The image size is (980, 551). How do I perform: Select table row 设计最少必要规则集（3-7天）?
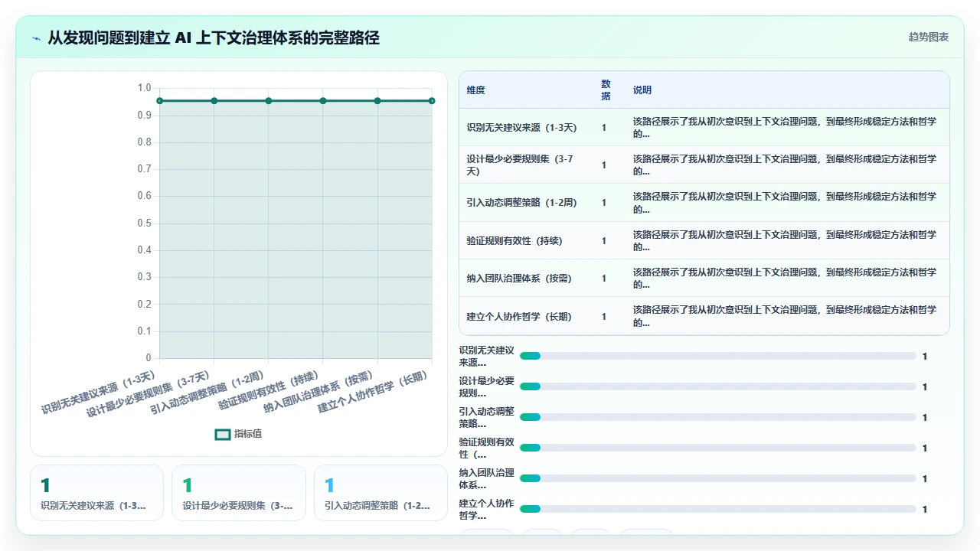[x=704, y=165]
